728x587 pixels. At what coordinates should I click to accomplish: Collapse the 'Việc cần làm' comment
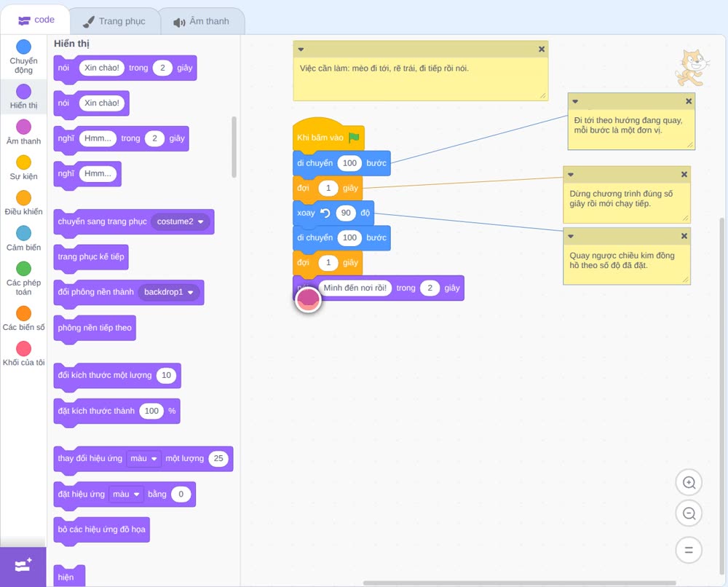click(301, 50)
